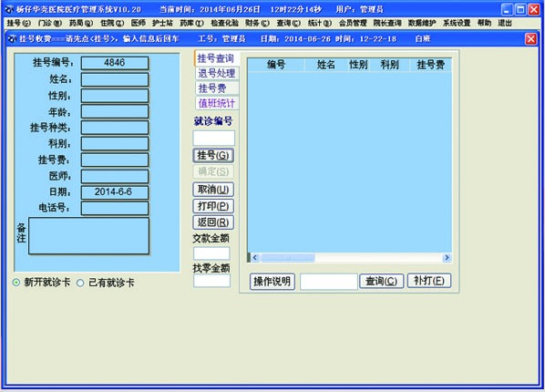Open the 系统设置 menu
The image size is (545, 392).
(457, 23)
